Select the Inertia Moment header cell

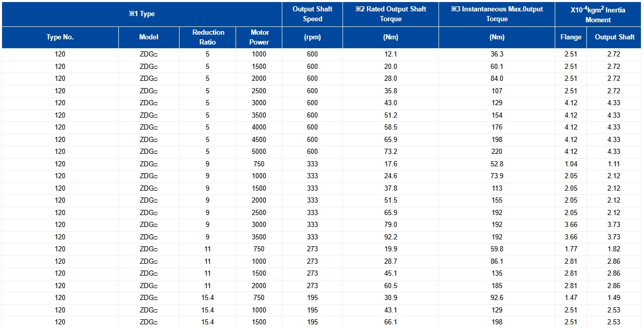598,14
